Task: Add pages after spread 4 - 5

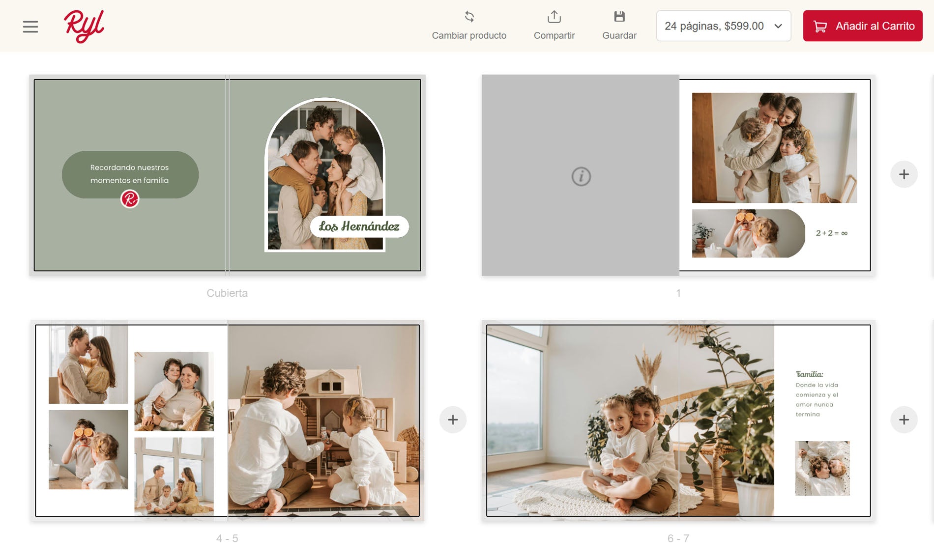Action: pyautogui.click(x=453, y=420)
